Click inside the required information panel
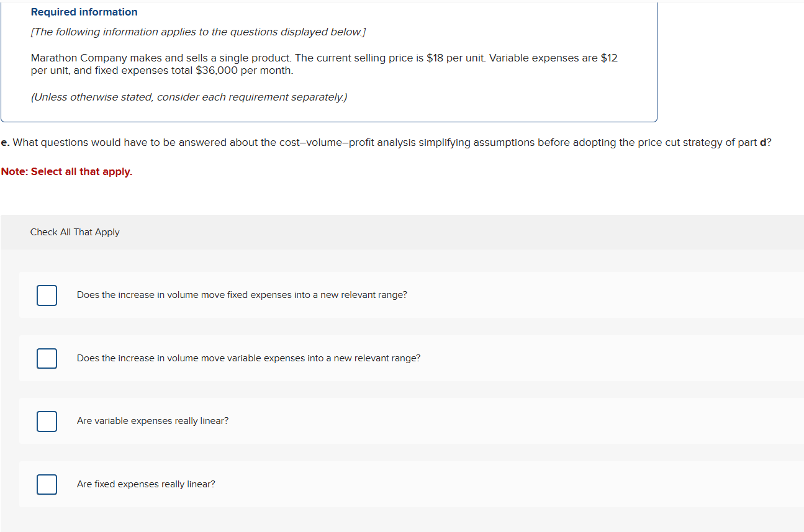 329,62
